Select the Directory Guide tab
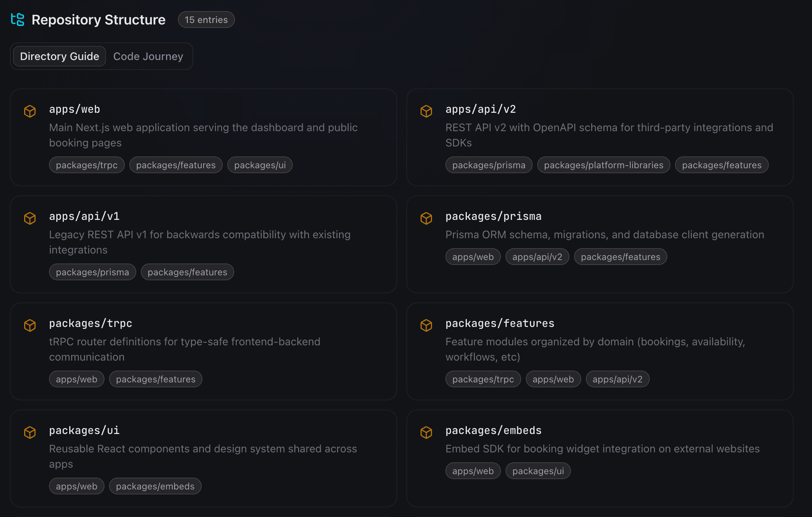Screen dimensions: 812x517 coord(59,56)
